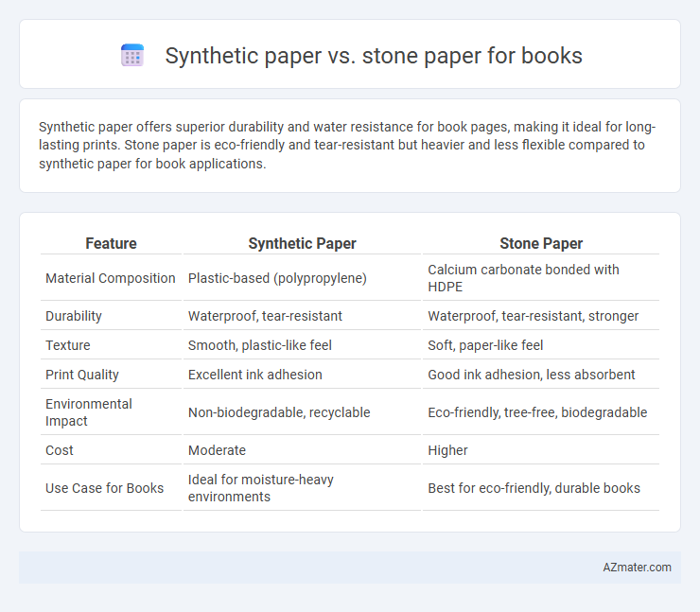
Task: Click the 'Material Composition' row label
Action: click(111, 278)
